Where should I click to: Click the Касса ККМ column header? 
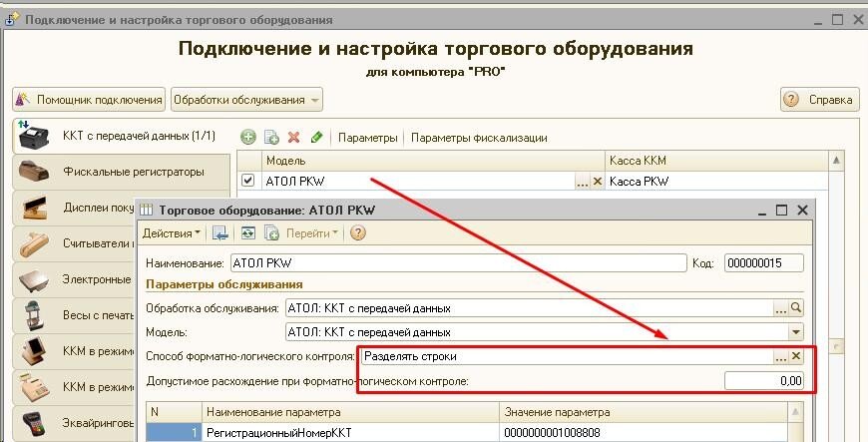(x=716, y=161)
